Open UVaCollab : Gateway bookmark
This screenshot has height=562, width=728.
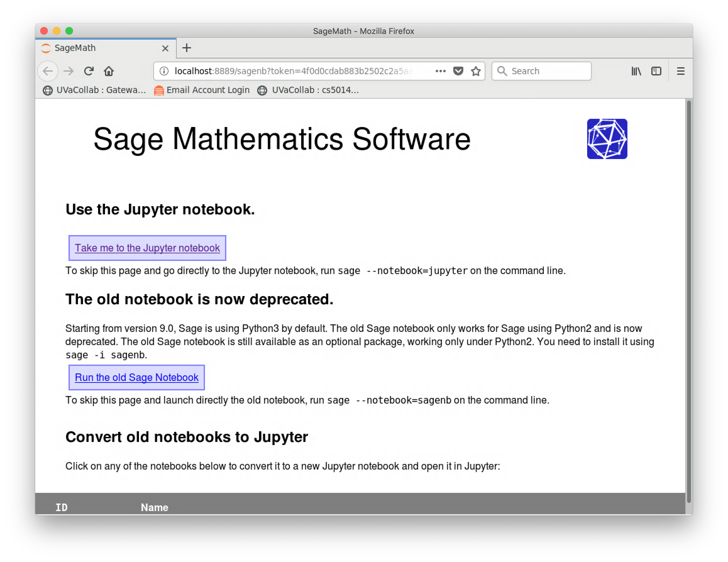pyautogui.click(x=94, y=90)
